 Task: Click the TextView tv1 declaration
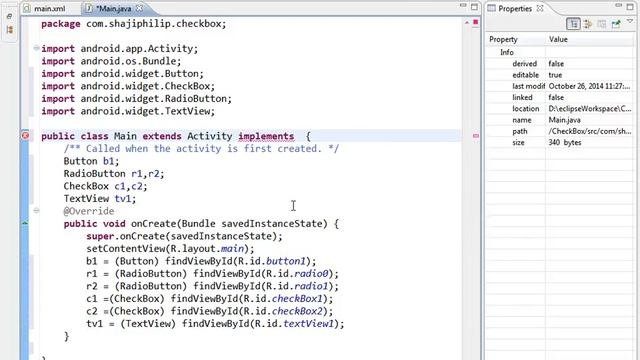tap(100, 199)
